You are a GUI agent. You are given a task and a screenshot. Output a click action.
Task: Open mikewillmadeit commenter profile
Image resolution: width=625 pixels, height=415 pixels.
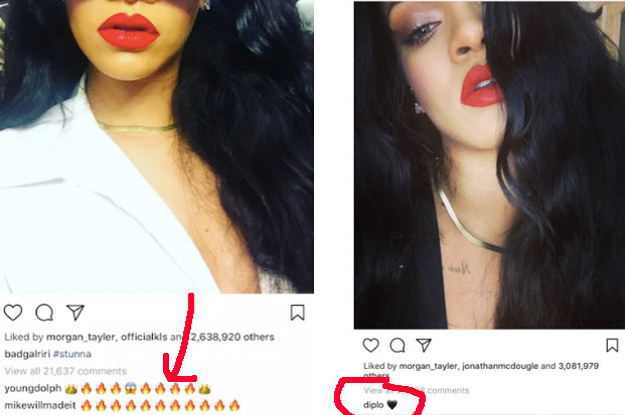pyautogui.click(x=40, y=405)
